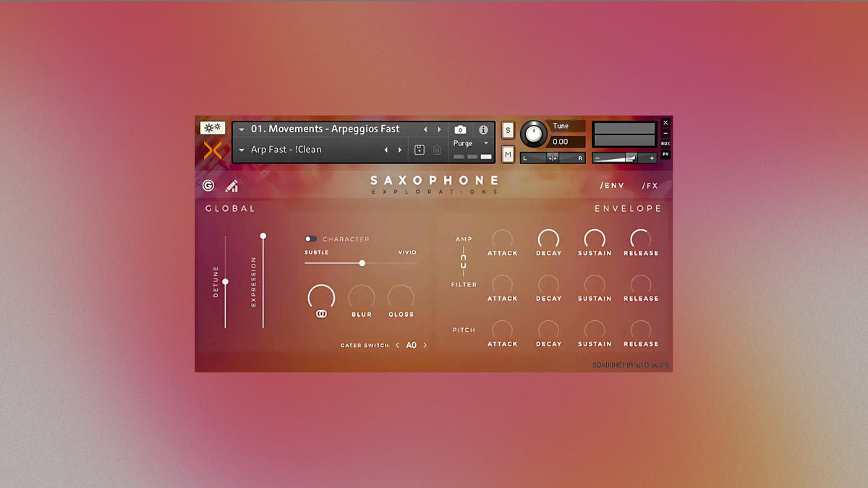Image resolution: width=868 pixels, height=488 pixels.
Task: Click the AMP-FILTER link icon
Action: pyautogui.click(x=464, y=260)
